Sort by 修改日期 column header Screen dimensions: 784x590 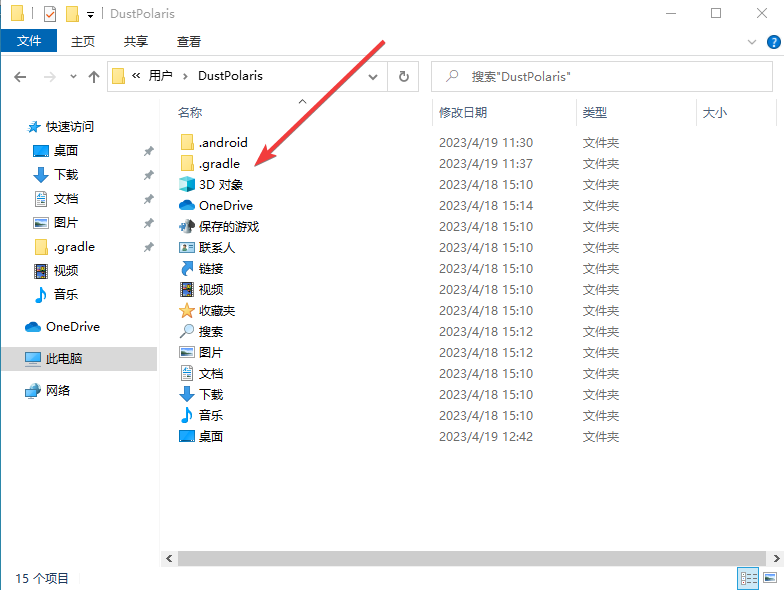coord(463,112)
